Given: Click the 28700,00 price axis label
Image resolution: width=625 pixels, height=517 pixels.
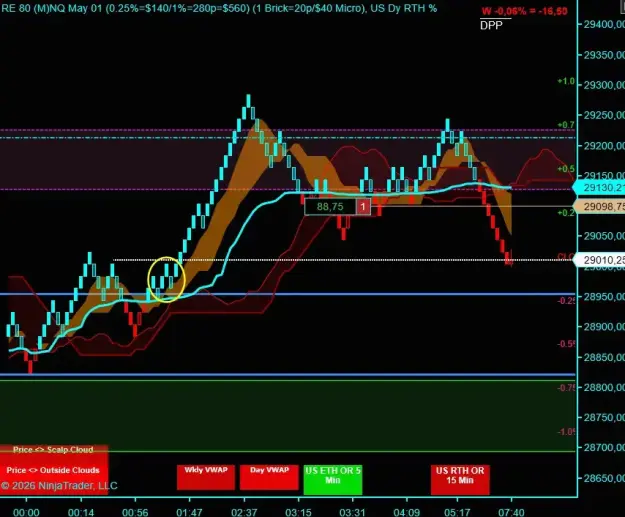Looking at the screenshot, I should (x=604, y=448).
